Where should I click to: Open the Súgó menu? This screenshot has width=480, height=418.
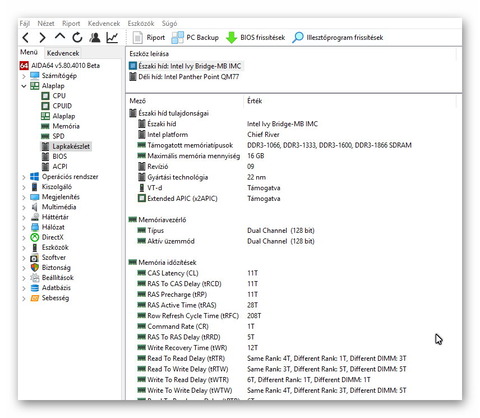[x=169, y=24]
